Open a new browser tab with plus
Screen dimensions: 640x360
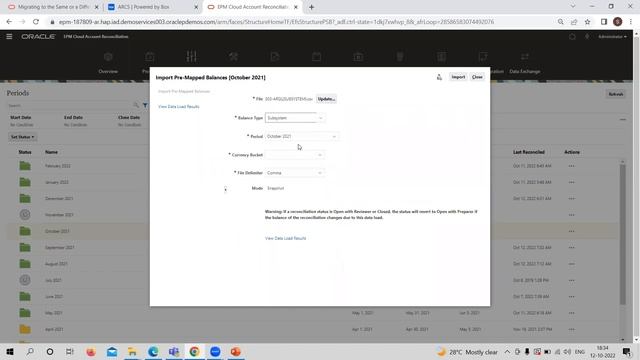311,7
